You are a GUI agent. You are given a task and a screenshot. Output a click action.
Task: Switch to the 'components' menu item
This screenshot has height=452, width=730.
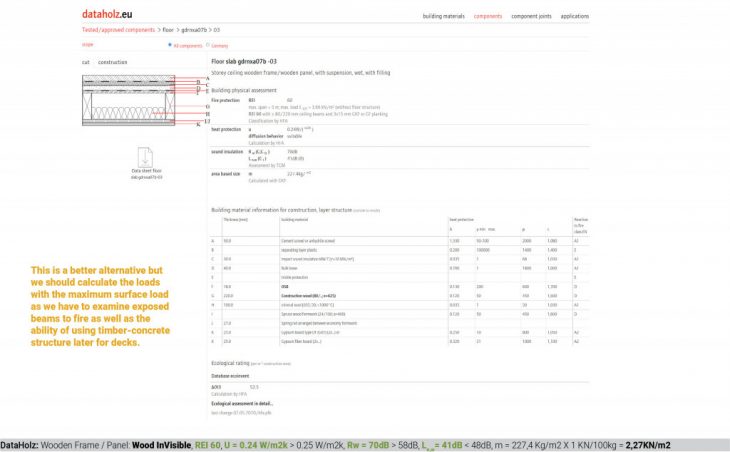(488, 16)
